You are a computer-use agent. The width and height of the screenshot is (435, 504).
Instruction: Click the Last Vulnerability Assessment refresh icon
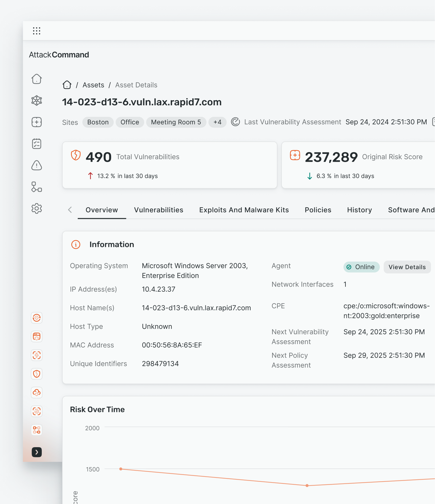click(x=235, y=122)
